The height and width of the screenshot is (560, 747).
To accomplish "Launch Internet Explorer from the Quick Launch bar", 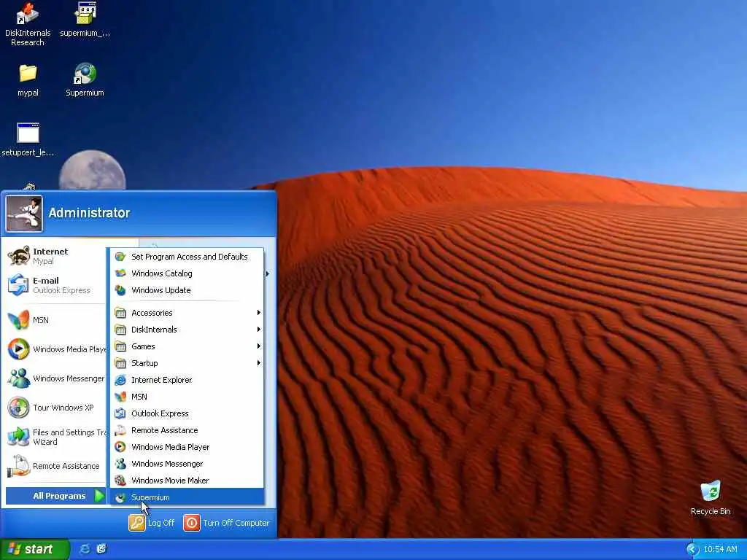I will 85,549.
